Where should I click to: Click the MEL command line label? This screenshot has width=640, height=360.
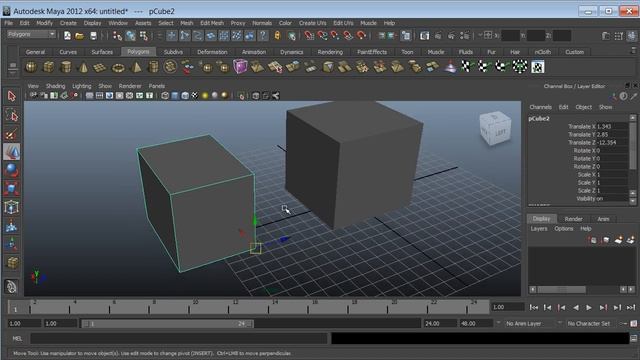[17, 338]
